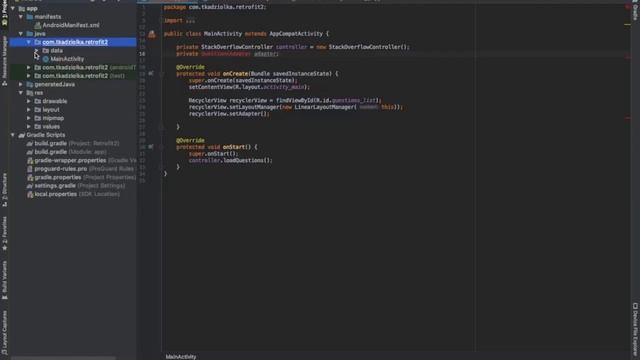Click the red error bulb in gutter
Screen dimensions: 640x360
coord(152,34)
